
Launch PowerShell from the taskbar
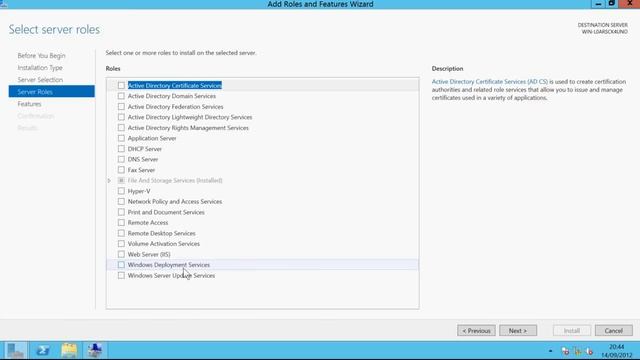[43, 351]
